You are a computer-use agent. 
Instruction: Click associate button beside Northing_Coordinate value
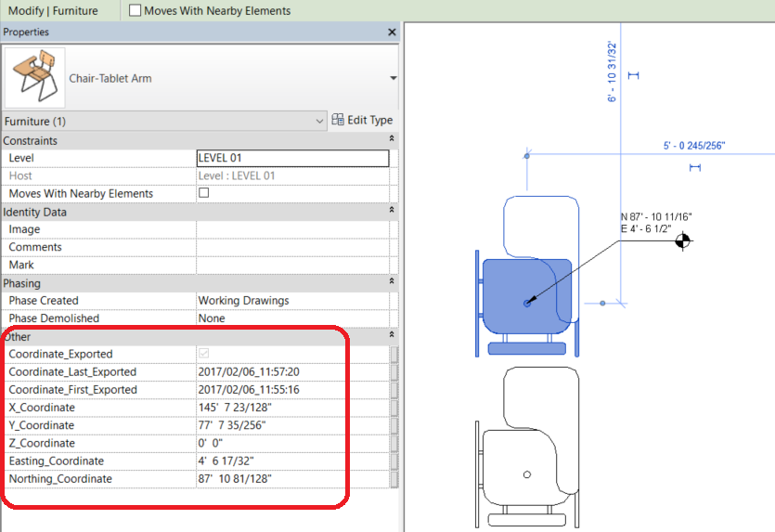(394, 479)
